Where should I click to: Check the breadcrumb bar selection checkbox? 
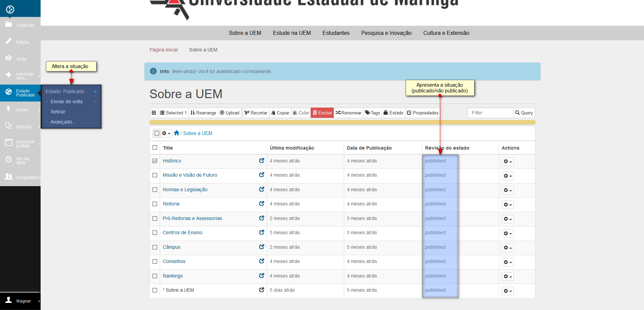(157, 133)
